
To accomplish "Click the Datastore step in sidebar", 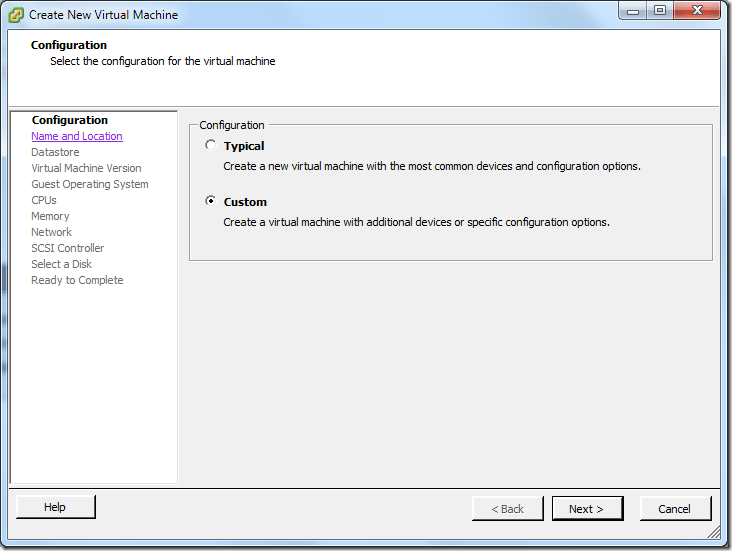I will click(55, 152).
